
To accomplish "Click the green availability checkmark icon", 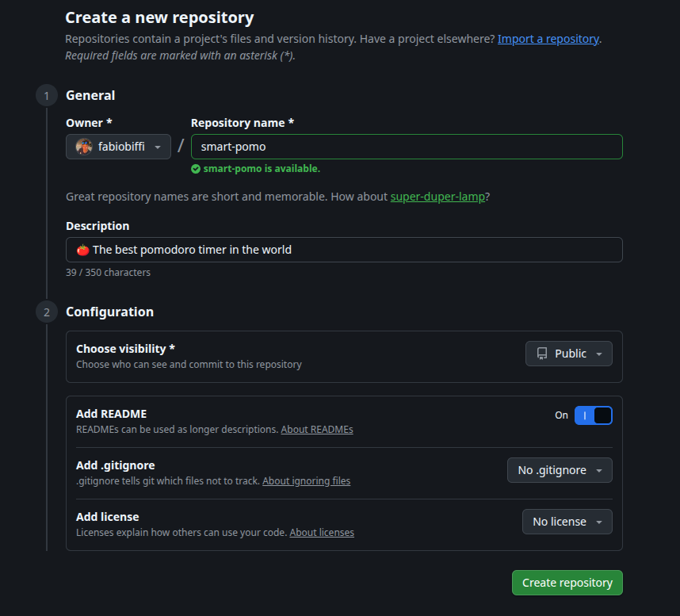I will (196, 169).
